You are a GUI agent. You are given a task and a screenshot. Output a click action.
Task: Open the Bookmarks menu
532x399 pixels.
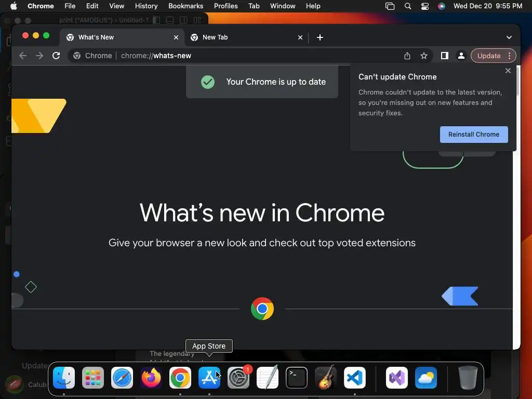pyautogui.click(x=185, y=6)
